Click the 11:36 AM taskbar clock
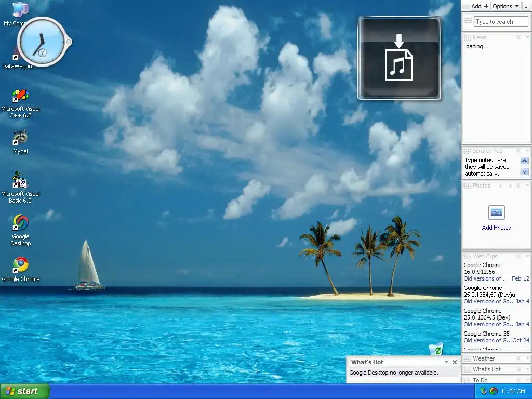The width and height of the screenshot is (532, 399). pyautogui.click(x=513, y=391)
